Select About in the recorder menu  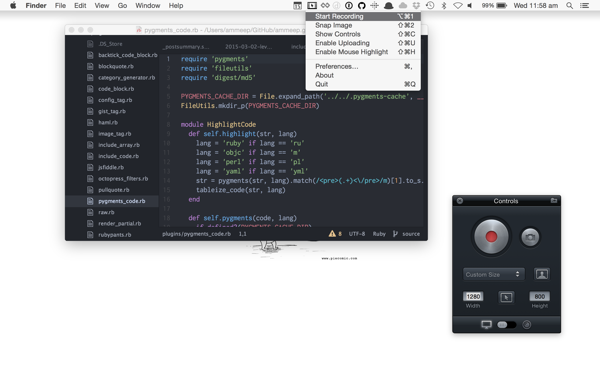363,75
